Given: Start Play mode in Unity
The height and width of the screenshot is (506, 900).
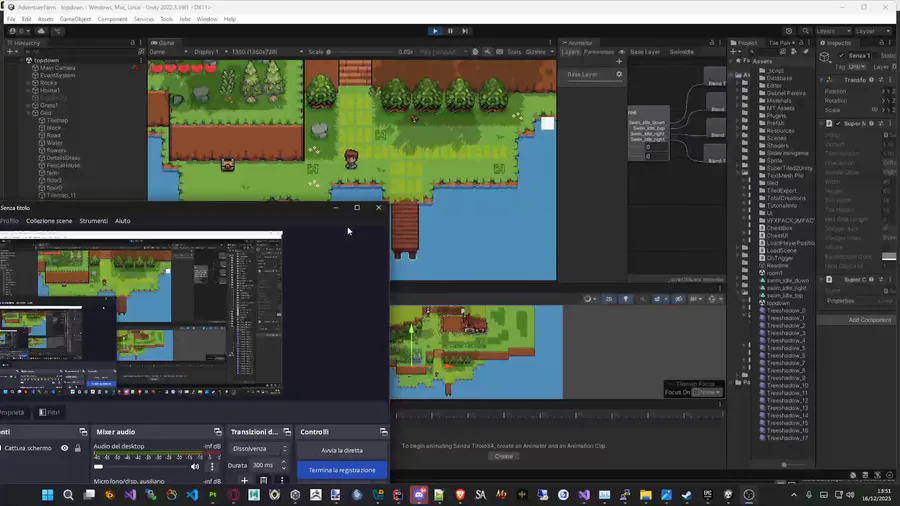Looking at the screenshot, I should tap(435, 31).
